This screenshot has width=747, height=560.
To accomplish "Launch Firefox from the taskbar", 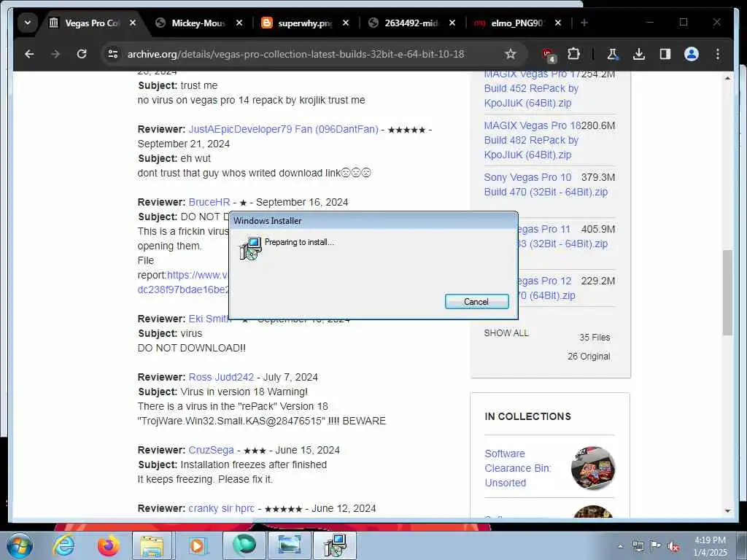I will [x=109, y=545].
